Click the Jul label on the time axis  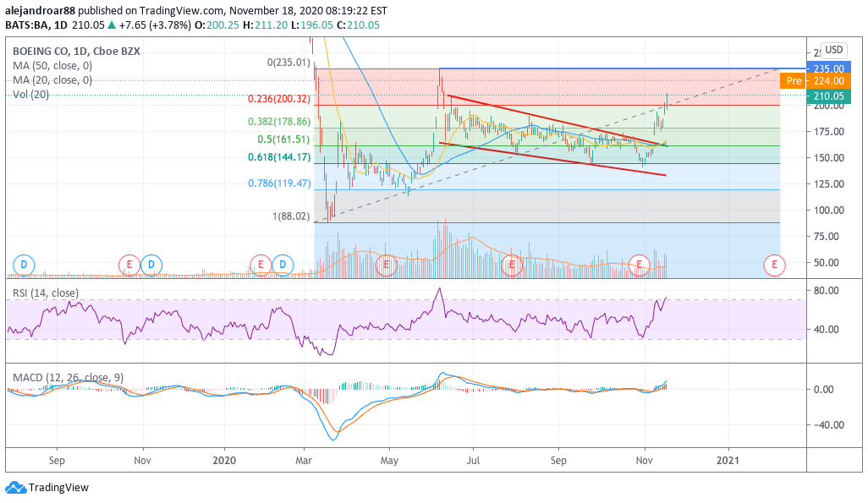pos(473,461)
